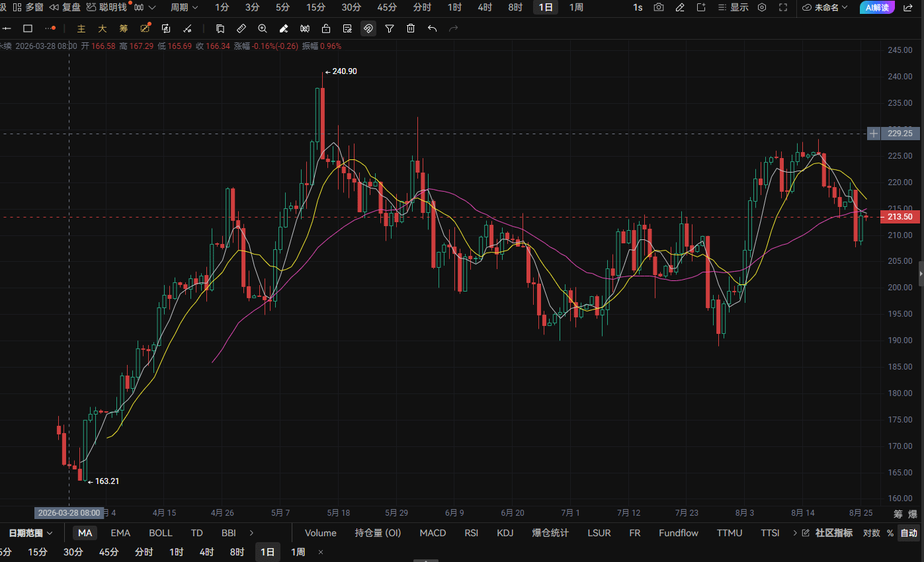Select the 4时 timeframe in top bar
924x562 pixels.
click(x=485, y=7)
